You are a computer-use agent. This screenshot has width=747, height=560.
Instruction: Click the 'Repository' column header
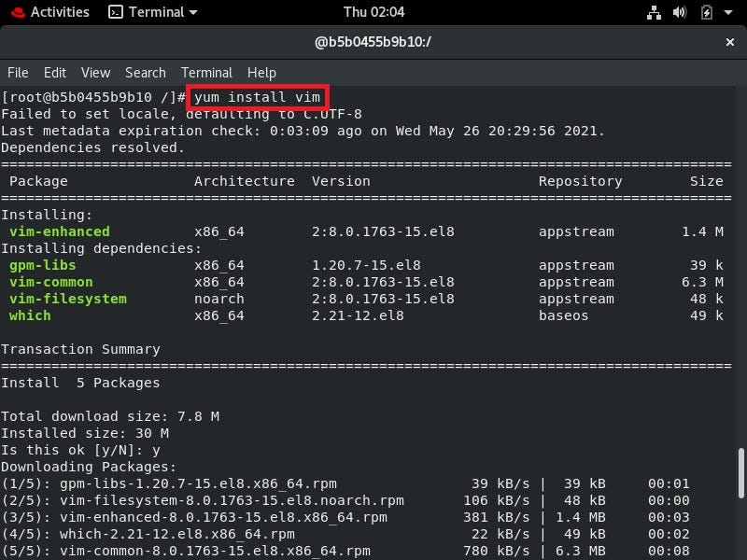click(x=580, y=181)
